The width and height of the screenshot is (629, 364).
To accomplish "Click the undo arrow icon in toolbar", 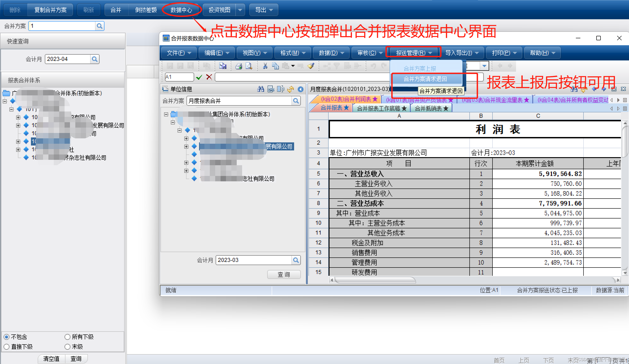I will coord(373,66).
